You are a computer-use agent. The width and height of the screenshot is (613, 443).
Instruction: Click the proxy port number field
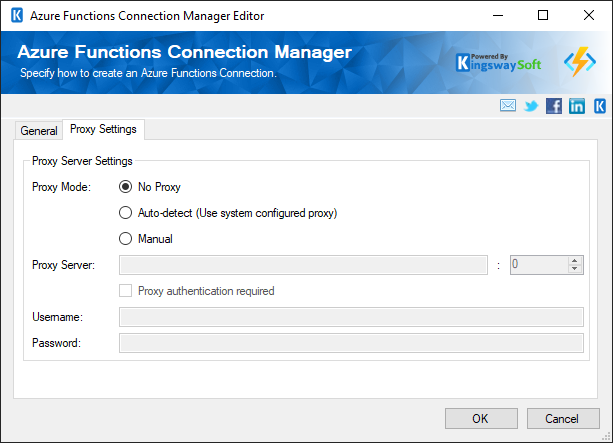pyautogui.click(x=539, y=265)
